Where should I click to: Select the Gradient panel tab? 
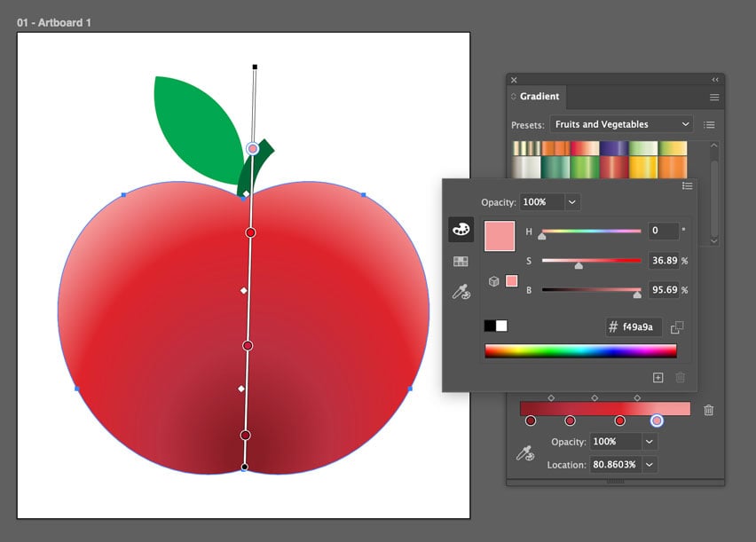(539, 97)
